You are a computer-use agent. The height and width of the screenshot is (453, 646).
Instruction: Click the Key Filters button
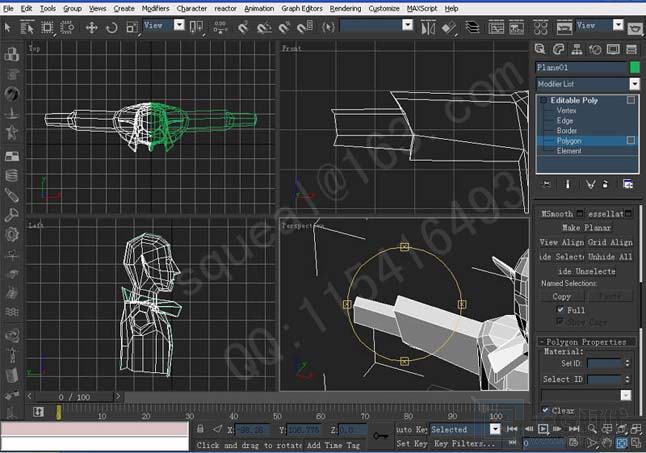click(x=464, y=442)
